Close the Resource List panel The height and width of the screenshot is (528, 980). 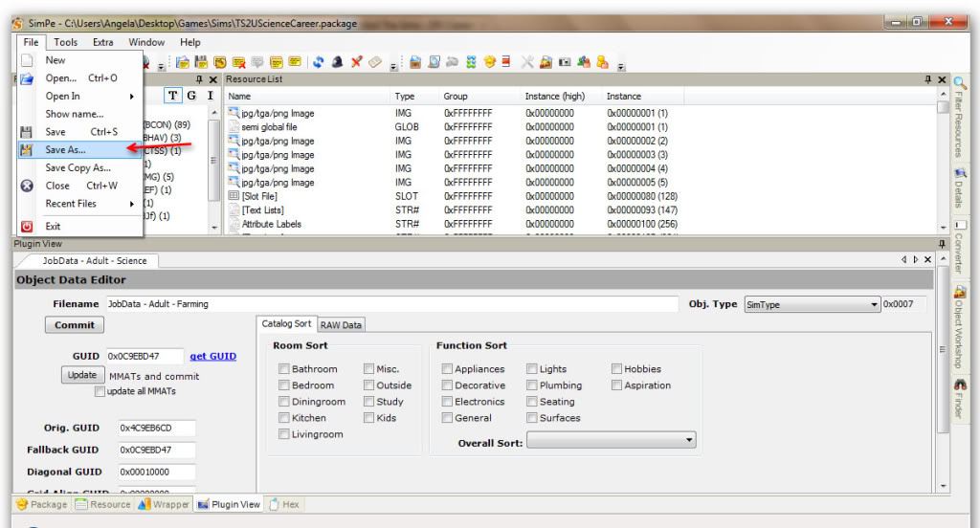(x=942, y=79)
